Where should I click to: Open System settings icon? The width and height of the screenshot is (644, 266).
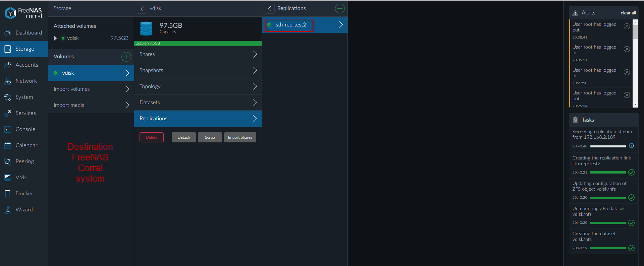pos(8,97)
